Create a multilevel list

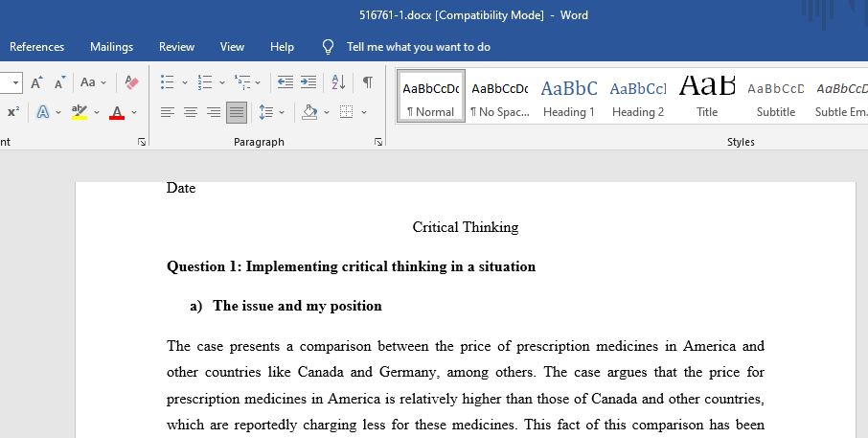pyautogui.click(x=242, y=82)
